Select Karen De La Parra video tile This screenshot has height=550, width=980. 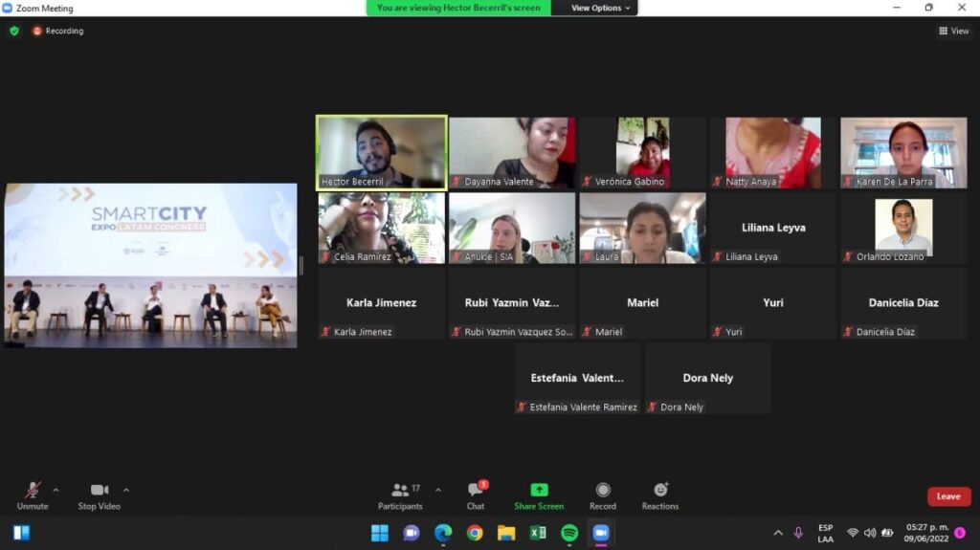(903, 152)
